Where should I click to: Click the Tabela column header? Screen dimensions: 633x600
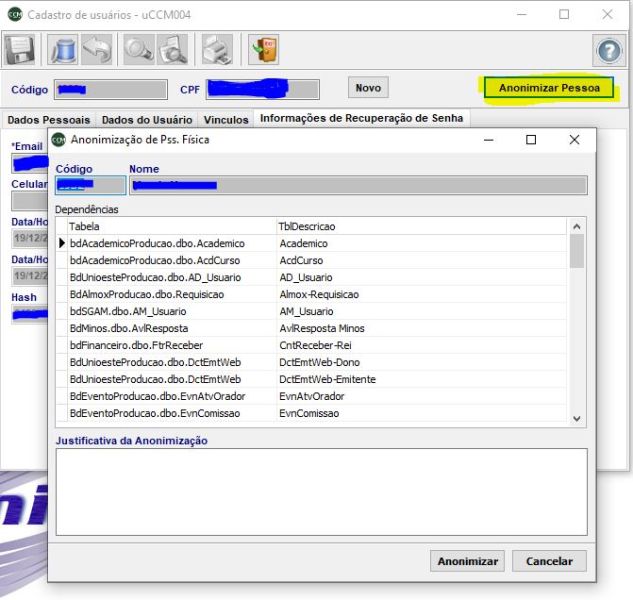coord(168,227)
